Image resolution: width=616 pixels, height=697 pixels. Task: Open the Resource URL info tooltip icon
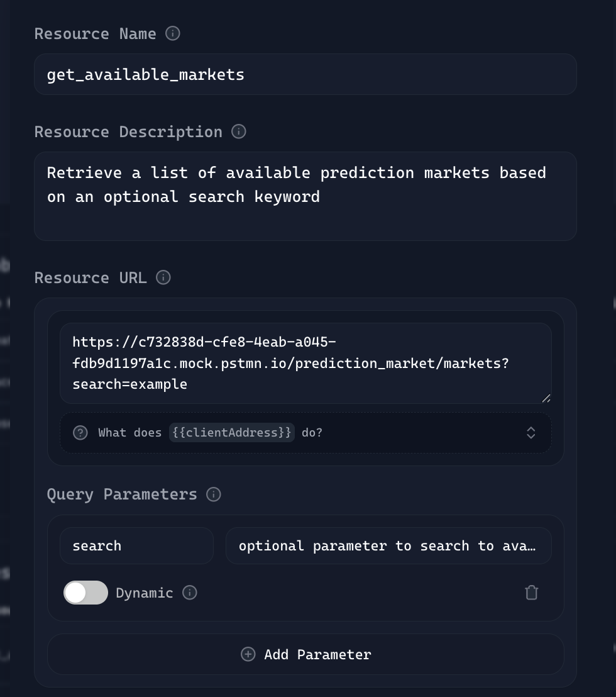click(163, 277)
